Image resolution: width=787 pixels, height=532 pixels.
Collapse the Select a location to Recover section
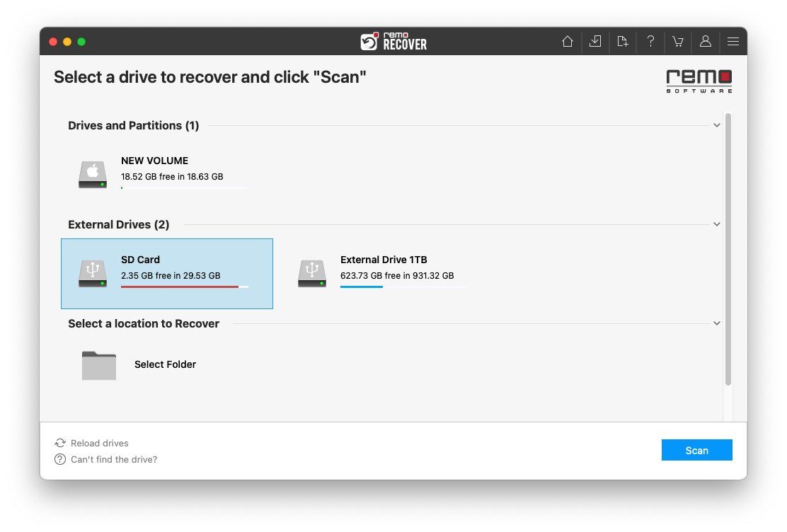tap(717, 323)
